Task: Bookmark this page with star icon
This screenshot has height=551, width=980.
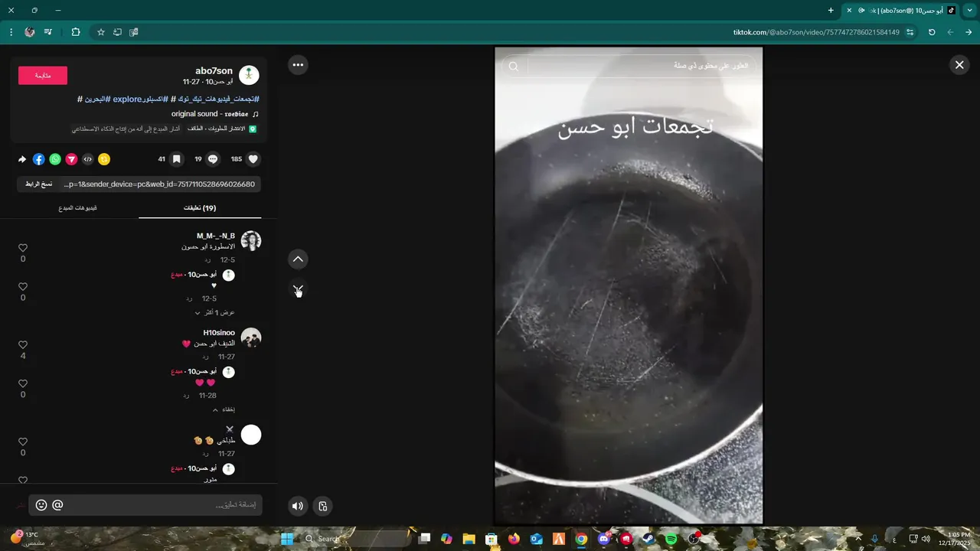Action: (100, 32)
